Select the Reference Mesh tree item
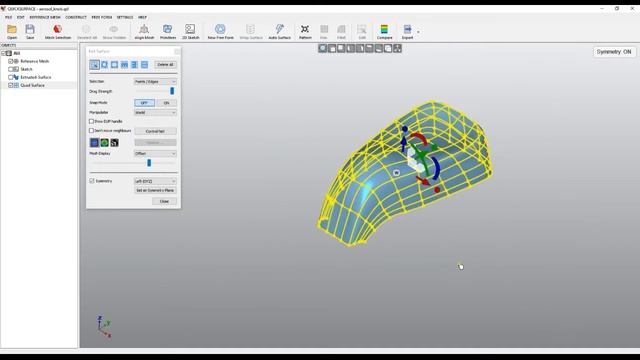Screen dimensions: 640x360 (x=34, y=61)
